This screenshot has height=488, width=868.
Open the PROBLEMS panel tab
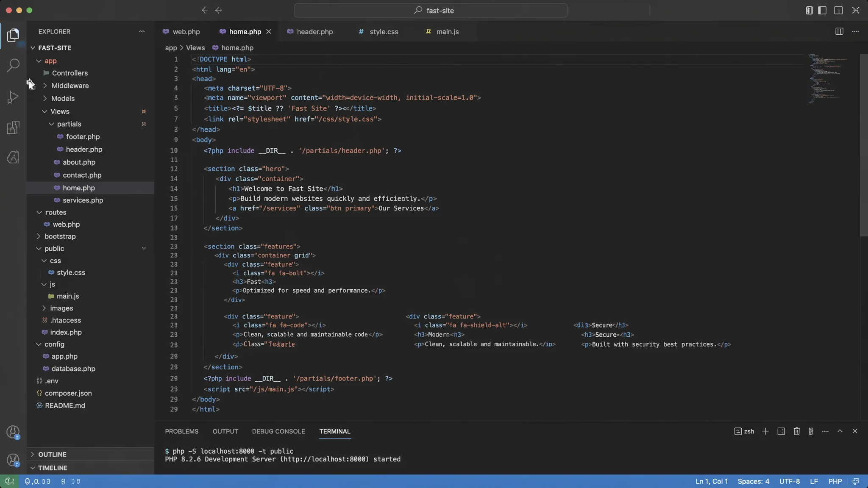pos(181,431)
